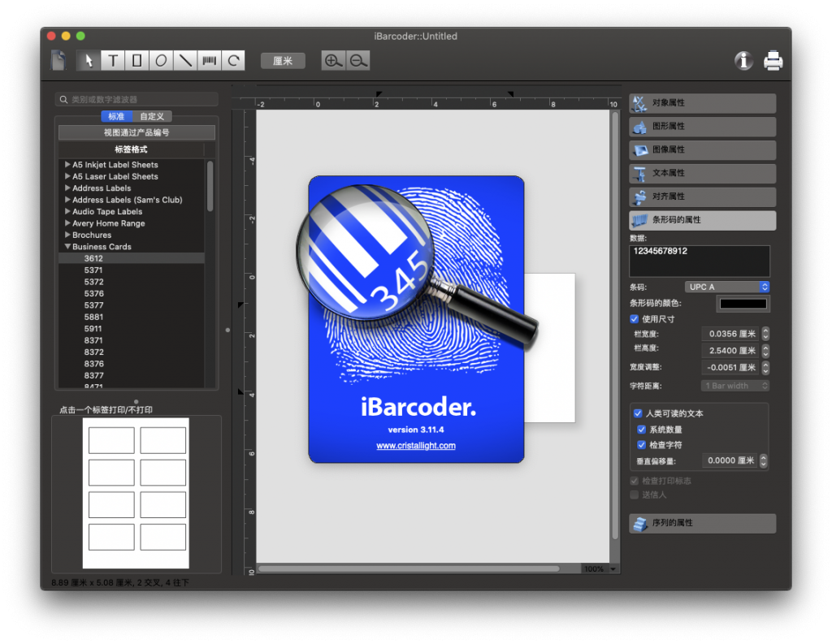Select the Rectangle tool

pos(136,60)
